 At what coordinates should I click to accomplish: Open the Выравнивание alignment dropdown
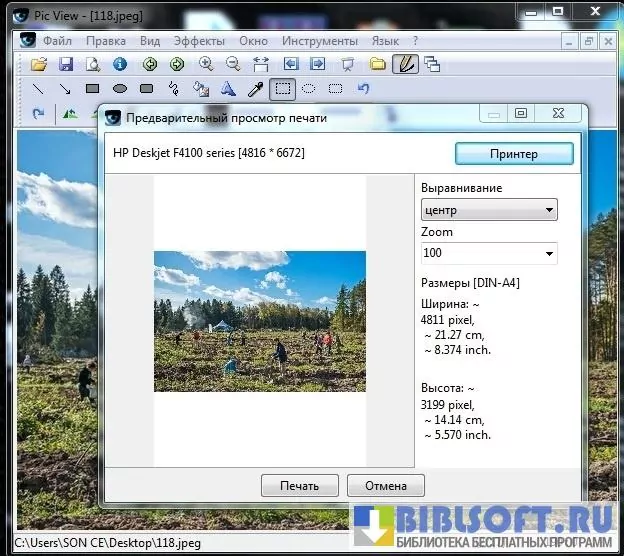click(x=489, y=211)
